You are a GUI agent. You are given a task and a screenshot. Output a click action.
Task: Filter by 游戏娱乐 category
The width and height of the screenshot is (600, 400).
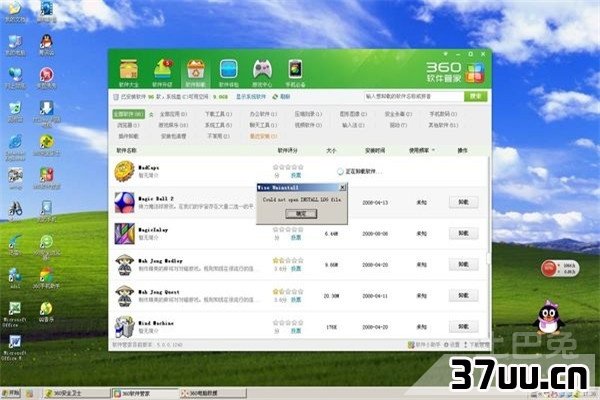point(173,125)
